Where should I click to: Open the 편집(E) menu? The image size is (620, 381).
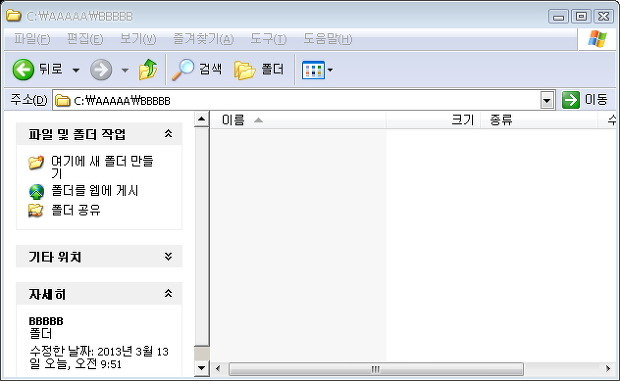pos(85,39)
